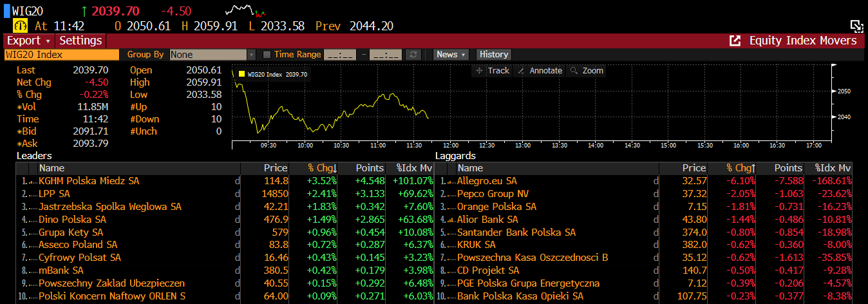The width and height of the screenshot is (868, 304).
Task: Click the volume bars icon beside KGHM Polska Miedz
Action: point(33,182)
